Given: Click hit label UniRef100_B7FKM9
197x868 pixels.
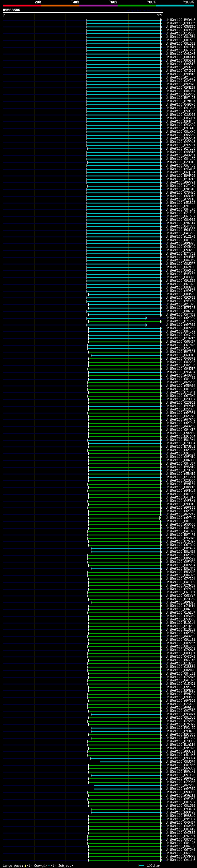Looking at the screenshot, I should pyautogui.click(x=180, y=321).
